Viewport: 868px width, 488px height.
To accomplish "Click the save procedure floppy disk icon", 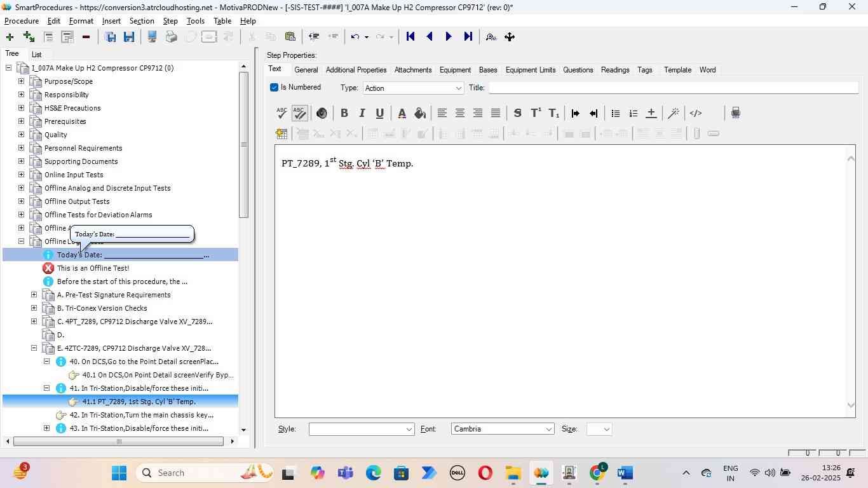I will [129, 37].
